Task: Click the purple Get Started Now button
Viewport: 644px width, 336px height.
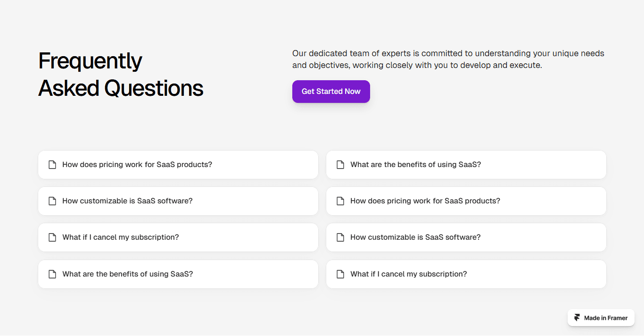Action: tap(331, 92)
